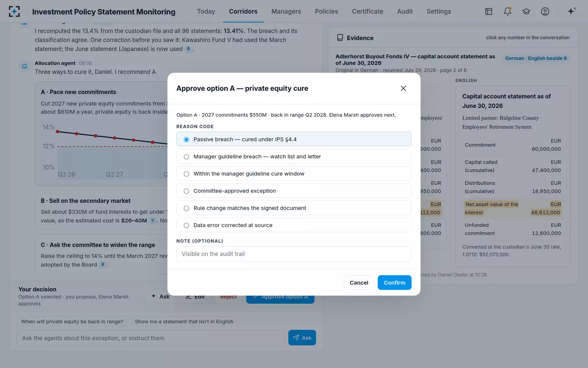Image resolution: width=588 pixels, height=368 pixels.
Task: Click the highlighted 48,612,000 net asset value
Action: (x=546, y=213)
